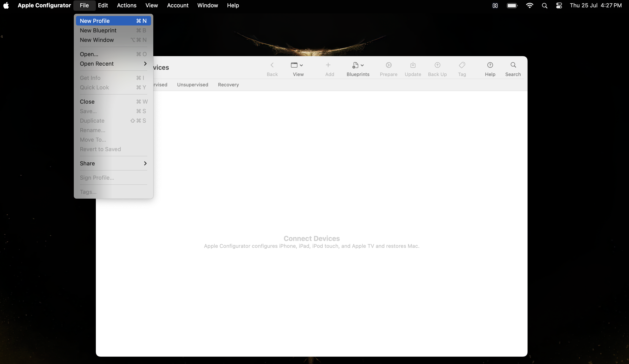This screenshot has width=629, height=364.
Task: Choose New Blueprint menu item
Action: tap(113, 30)
